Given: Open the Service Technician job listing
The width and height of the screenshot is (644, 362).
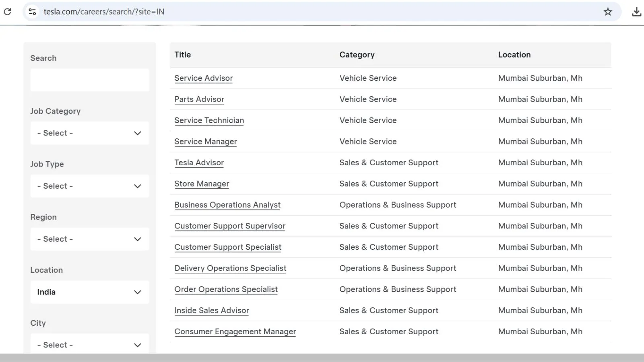Looking at the screenshot, I should [x=209, y=120].
